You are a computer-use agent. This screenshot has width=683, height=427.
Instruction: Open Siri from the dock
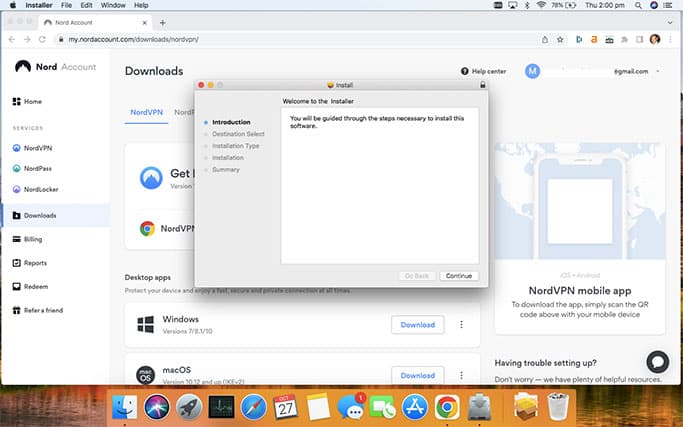[x=157, y=407]
